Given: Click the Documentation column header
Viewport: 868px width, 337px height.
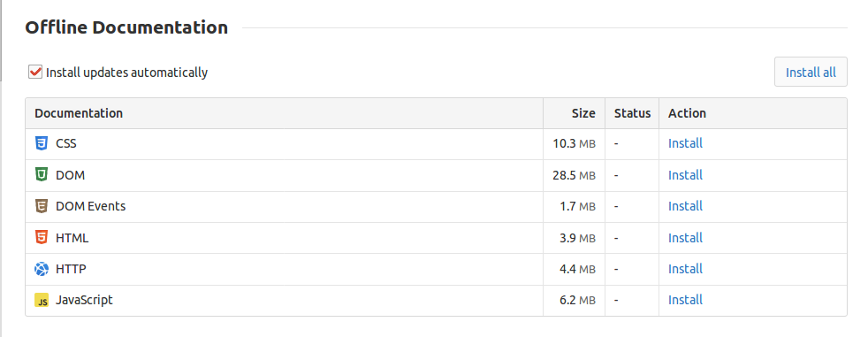Looking at the screenshot, I should (79, 113).
